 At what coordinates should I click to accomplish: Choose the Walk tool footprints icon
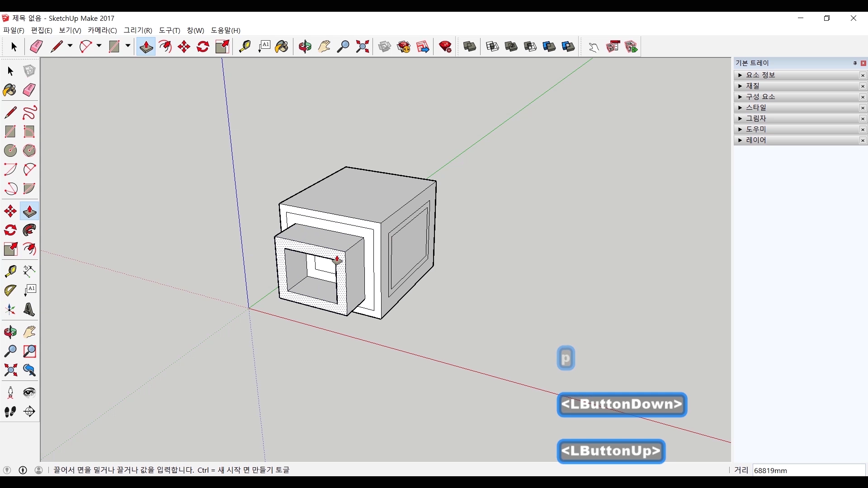click(10, 412)
